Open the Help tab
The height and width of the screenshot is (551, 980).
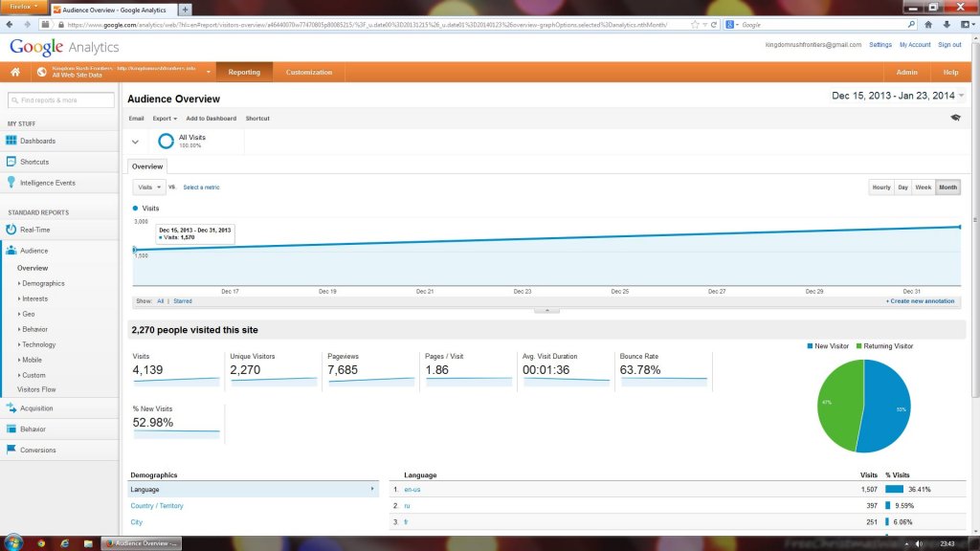950,72
